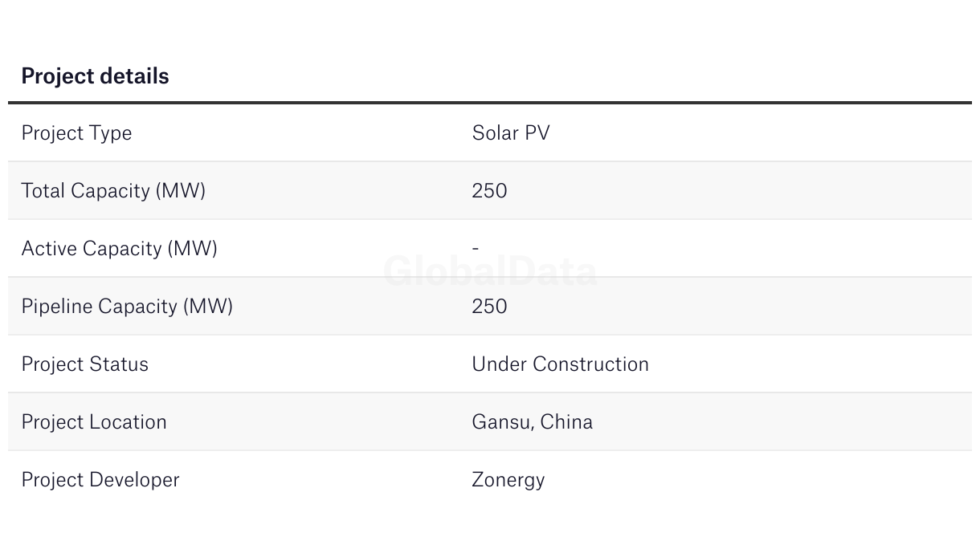Viewport: 980px width, 541px height.
Task: Select the Project Location row label
Action: pyautogui.click(x=94, y=422)
